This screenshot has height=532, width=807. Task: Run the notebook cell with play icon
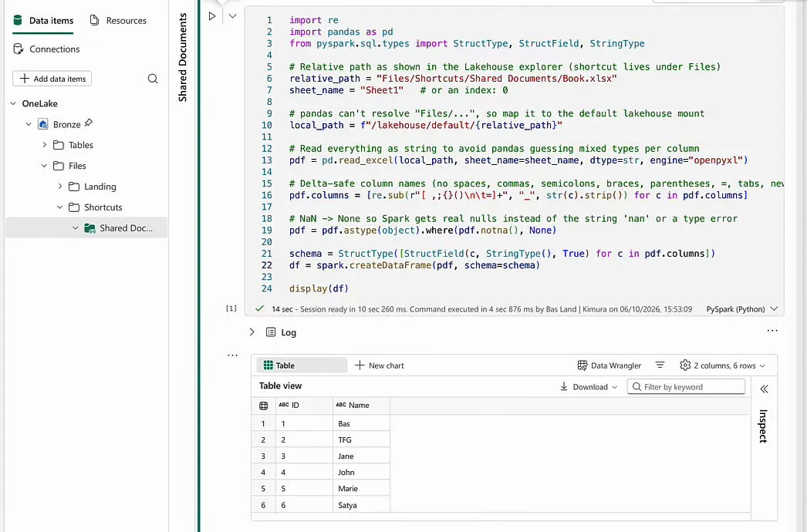coord(212,16)
